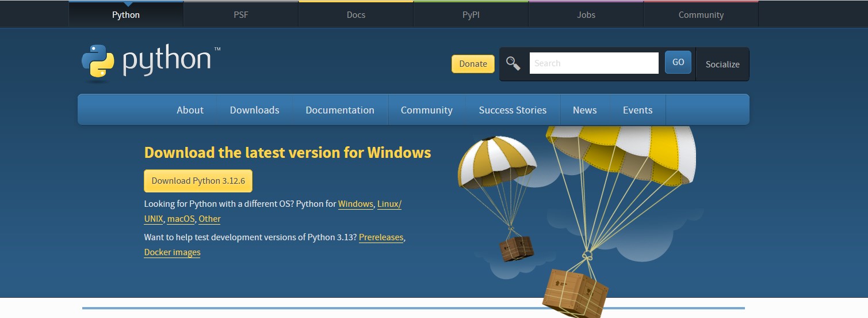Expand the Documentation navigation menu

click(x=340, y=110)
